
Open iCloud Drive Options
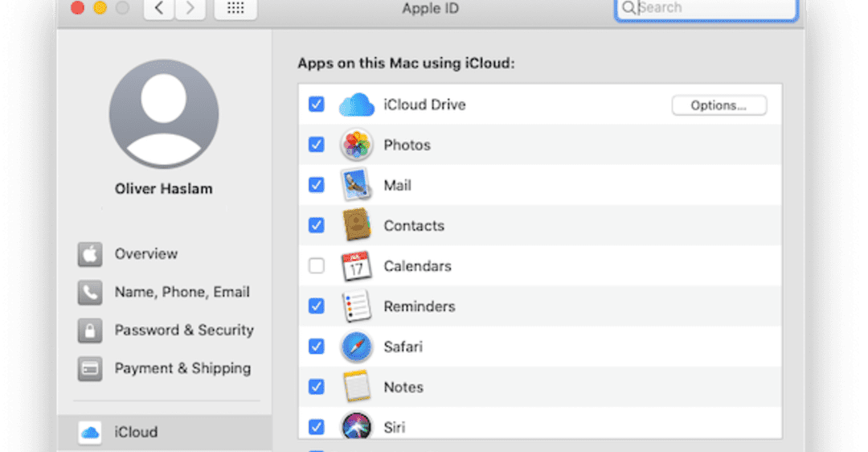pos(719,105)
